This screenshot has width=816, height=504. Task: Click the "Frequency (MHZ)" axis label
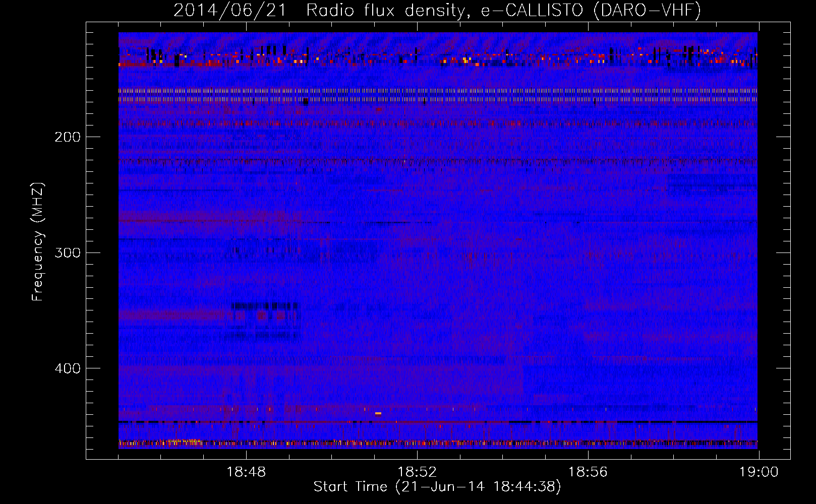click(x=38, y=241)
